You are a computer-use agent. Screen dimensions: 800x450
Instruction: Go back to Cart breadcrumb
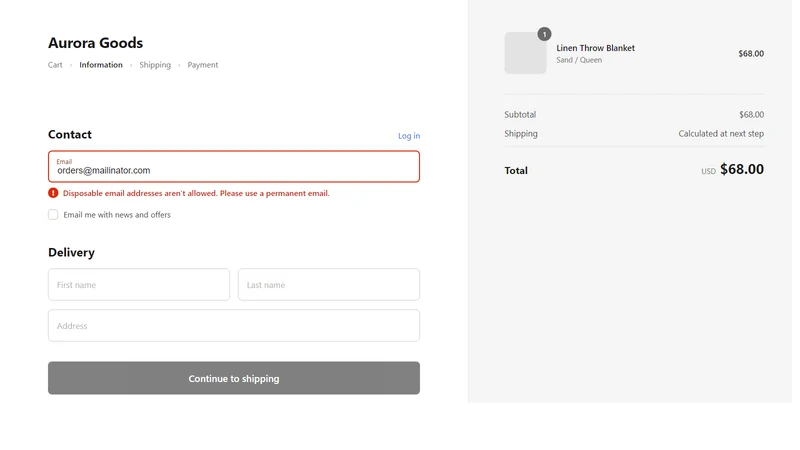click(55, 65)
